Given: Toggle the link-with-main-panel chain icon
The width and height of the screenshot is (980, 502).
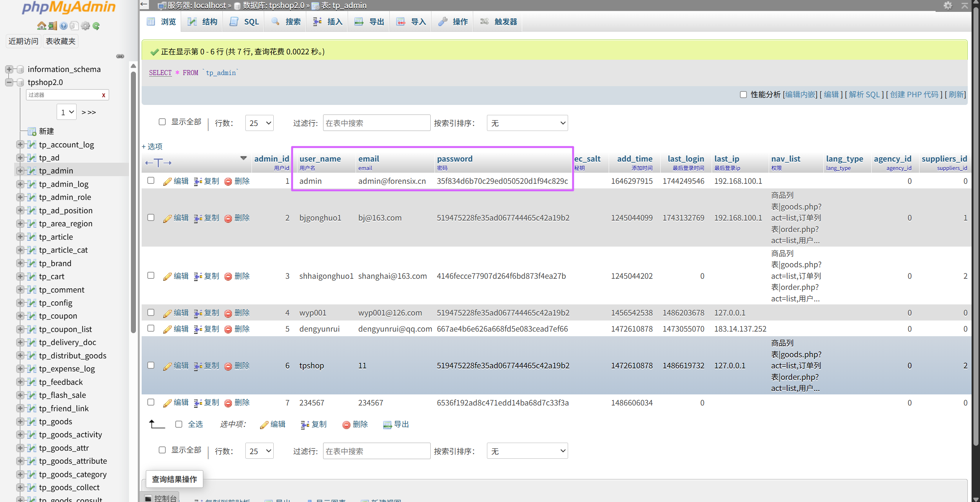Looking at the screenshot, I should click(120, 56).
